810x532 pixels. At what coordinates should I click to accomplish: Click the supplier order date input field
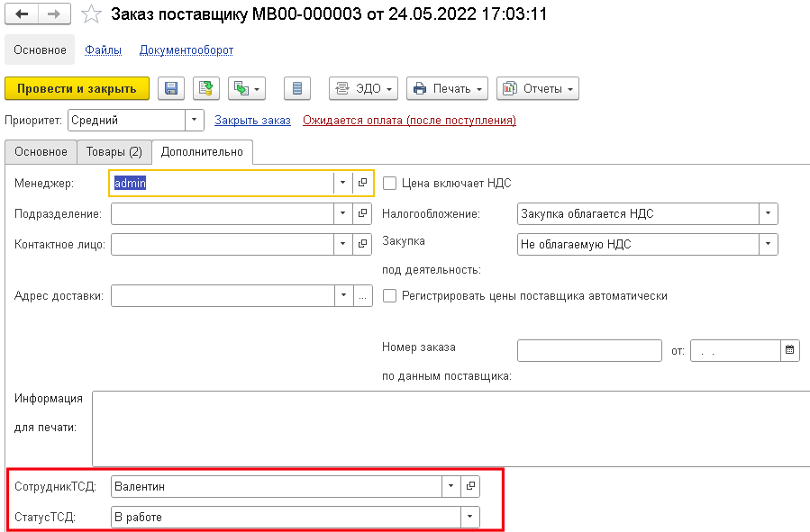pos(735,350)
